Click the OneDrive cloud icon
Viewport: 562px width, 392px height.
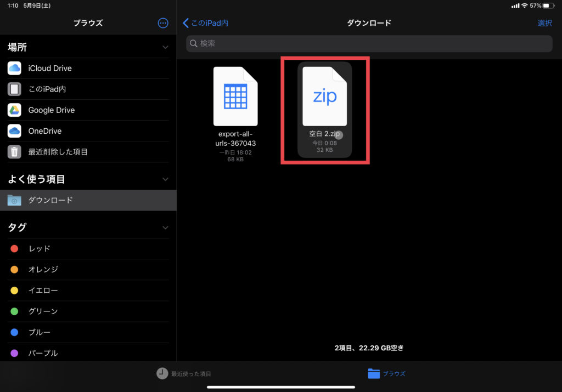[14, 131]
